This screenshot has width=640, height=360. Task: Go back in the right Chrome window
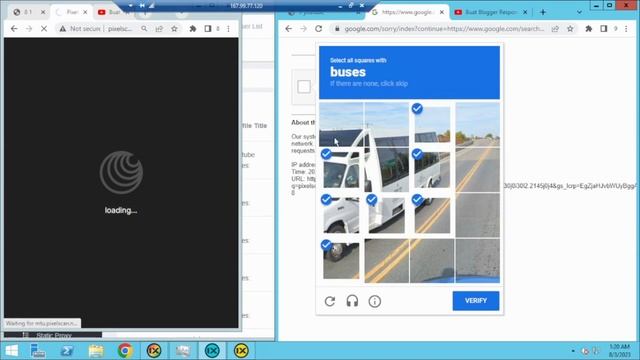point(289,29)
